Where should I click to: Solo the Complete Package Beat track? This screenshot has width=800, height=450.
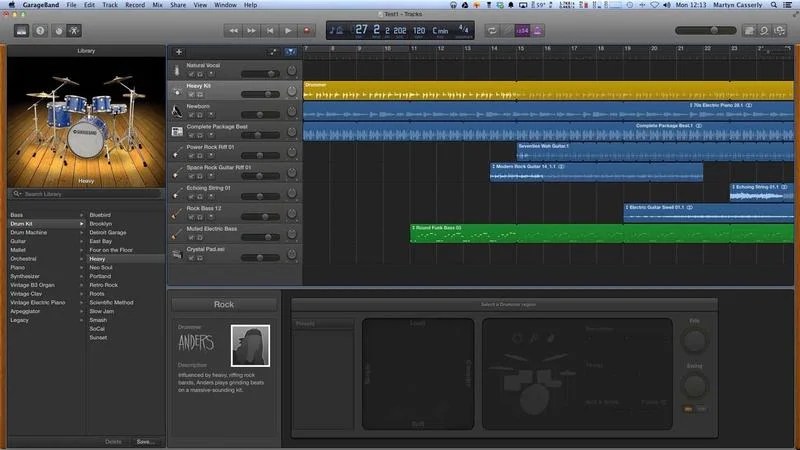coord(200,136)
